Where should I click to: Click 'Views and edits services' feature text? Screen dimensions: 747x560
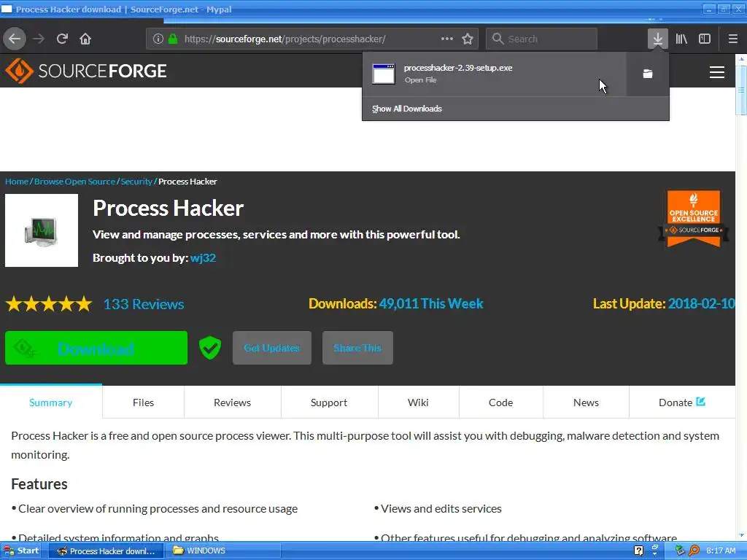point(441,509)
